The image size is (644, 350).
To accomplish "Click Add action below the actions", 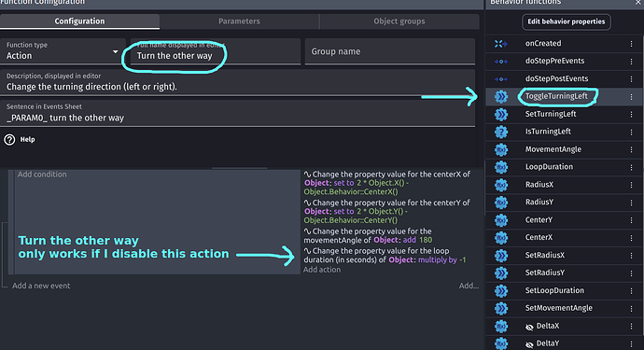I will tap(322, 270).
